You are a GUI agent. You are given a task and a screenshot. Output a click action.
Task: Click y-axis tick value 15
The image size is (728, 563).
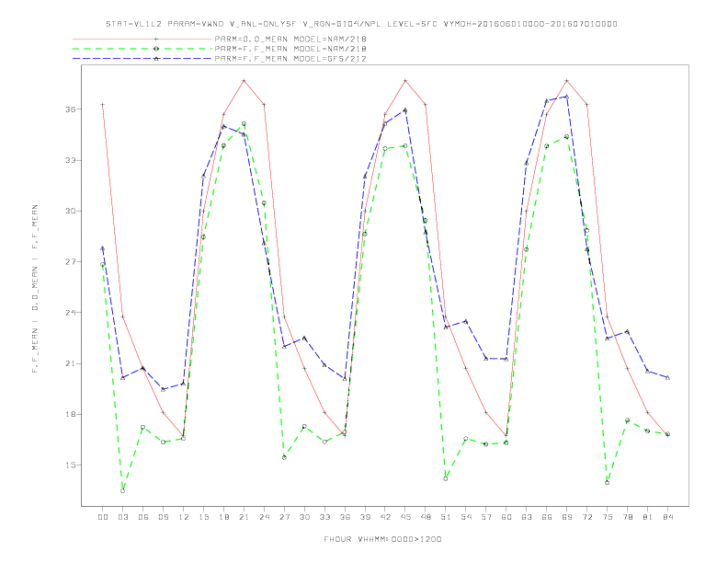click(71, 465)
